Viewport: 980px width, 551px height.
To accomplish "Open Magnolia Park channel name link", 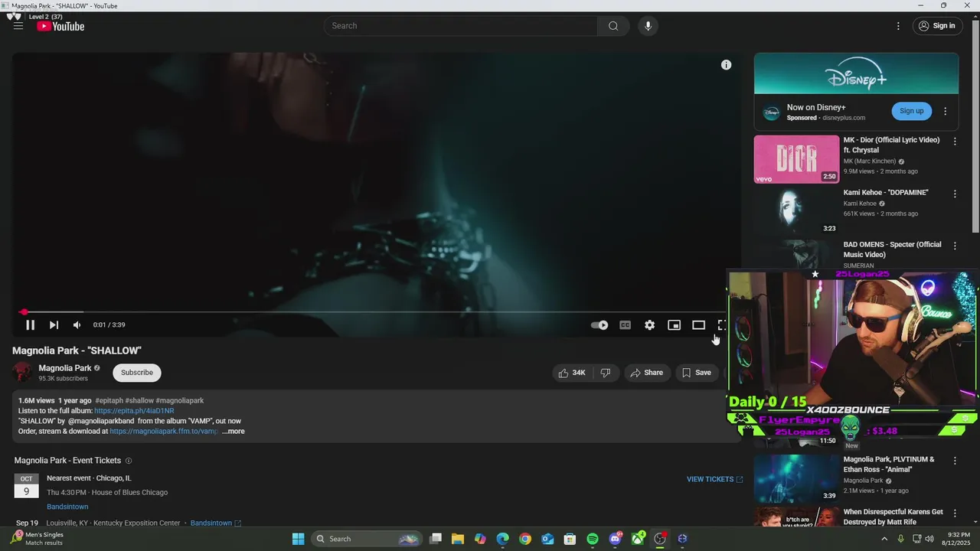I will [x=64, y=368].
